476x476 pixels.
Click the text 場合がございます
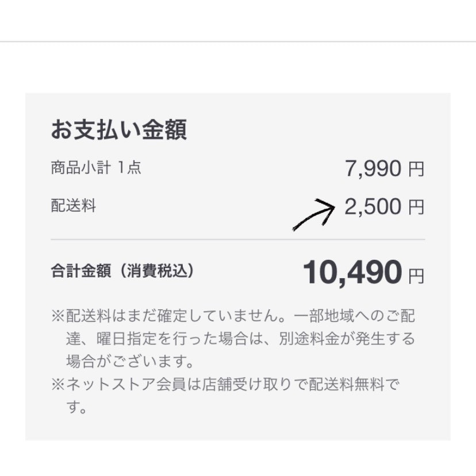point(130,361)
